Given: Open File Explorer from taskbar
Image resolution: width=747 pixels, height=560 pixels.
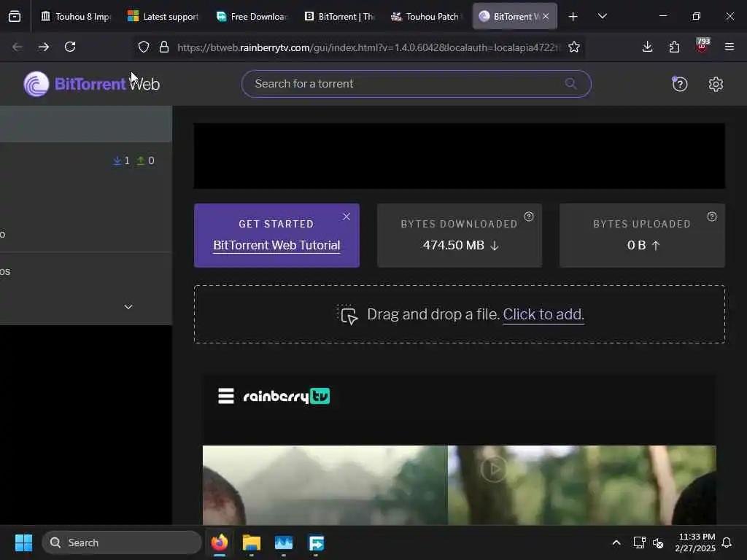Looking at the screenshot, I should click(x=252, y=542).
